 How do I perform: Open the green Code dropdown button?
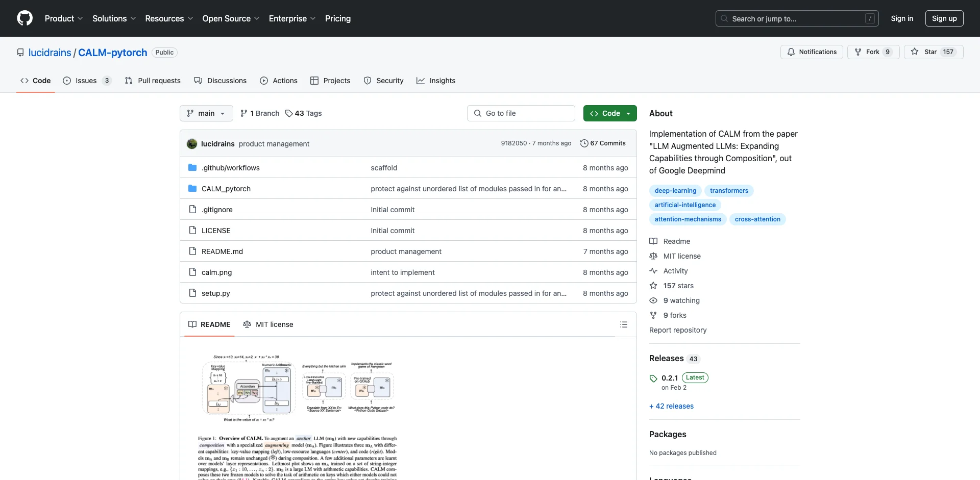[x=610, y=113]
